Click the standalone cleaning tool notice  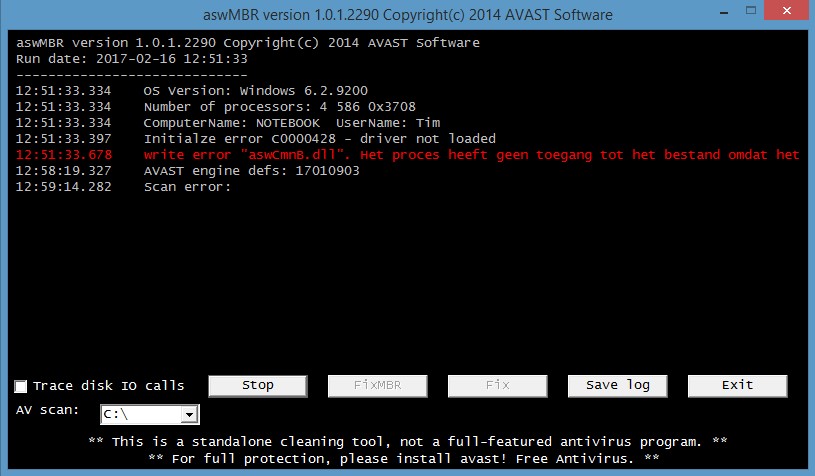click(408, 442)
